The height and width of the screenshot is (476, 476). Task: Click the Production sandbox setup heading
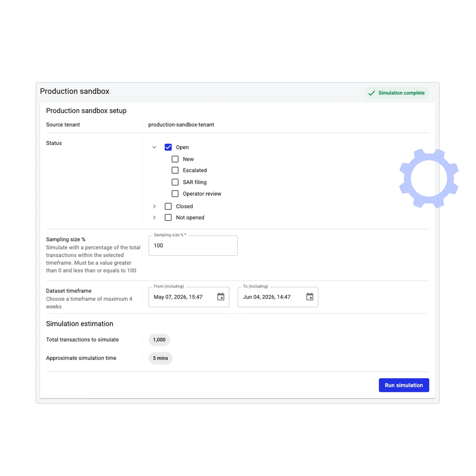click(x=86, y=111)
